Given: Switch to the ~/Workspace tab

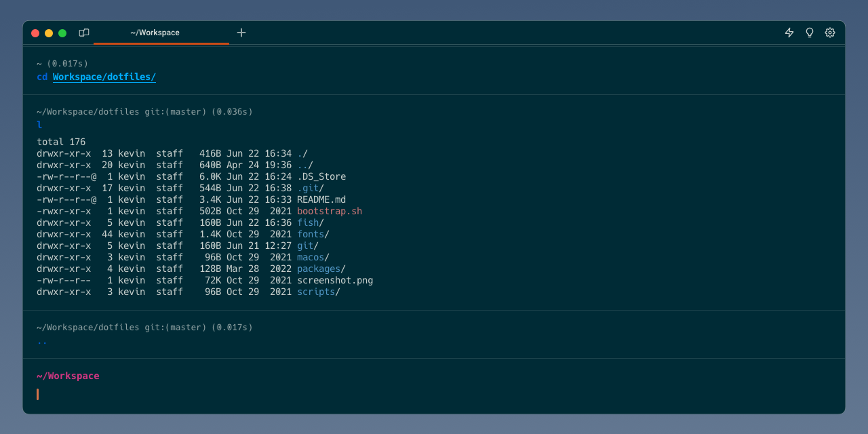Looking at the screenshot, I should [x=155, y=32].
